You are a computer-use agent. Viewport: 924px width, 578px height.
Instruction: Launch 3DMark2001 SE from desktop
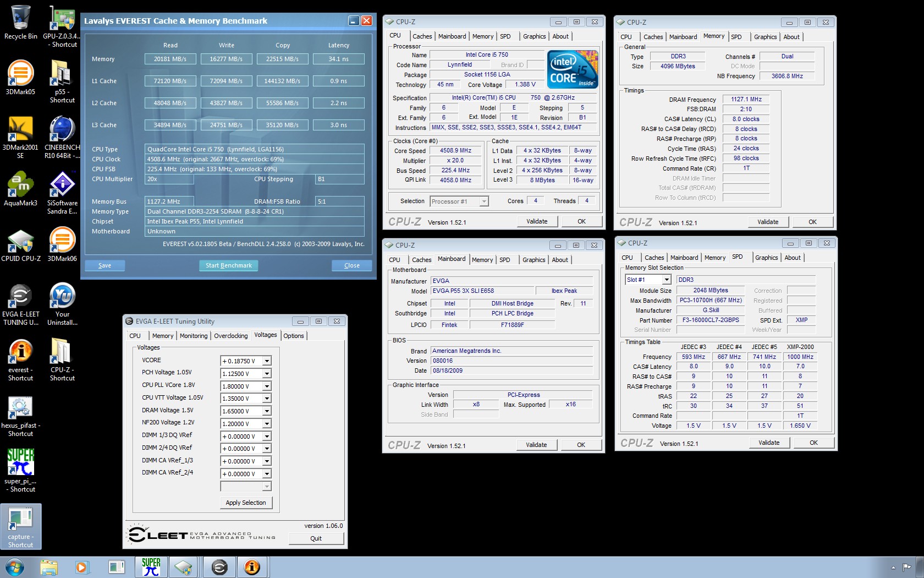(x=21, y=137)
